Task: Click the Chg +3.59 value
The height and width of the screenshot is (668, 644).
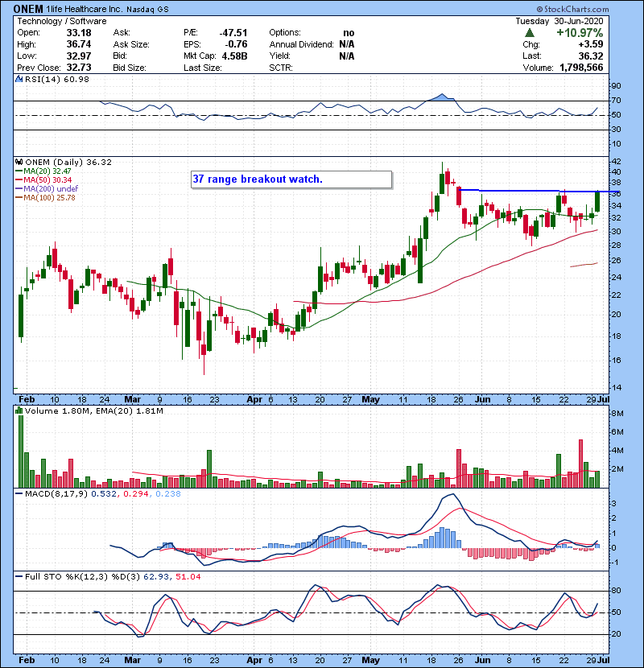Action: point(590,44)
